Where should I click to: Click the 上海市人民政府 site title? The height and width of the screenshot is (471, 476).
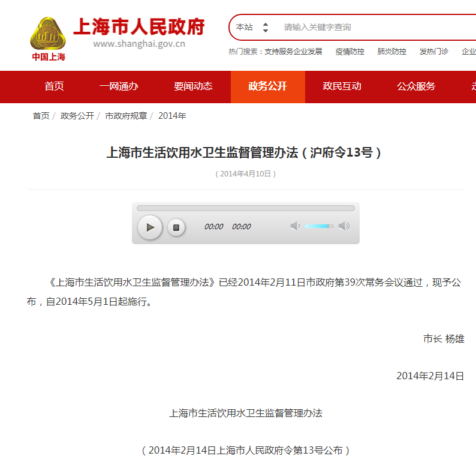[139, 27]
